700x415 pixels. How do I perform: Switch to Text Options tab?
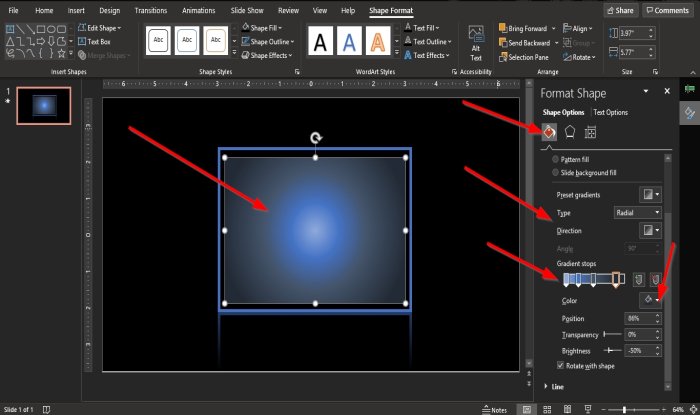[x=610, y=112]
